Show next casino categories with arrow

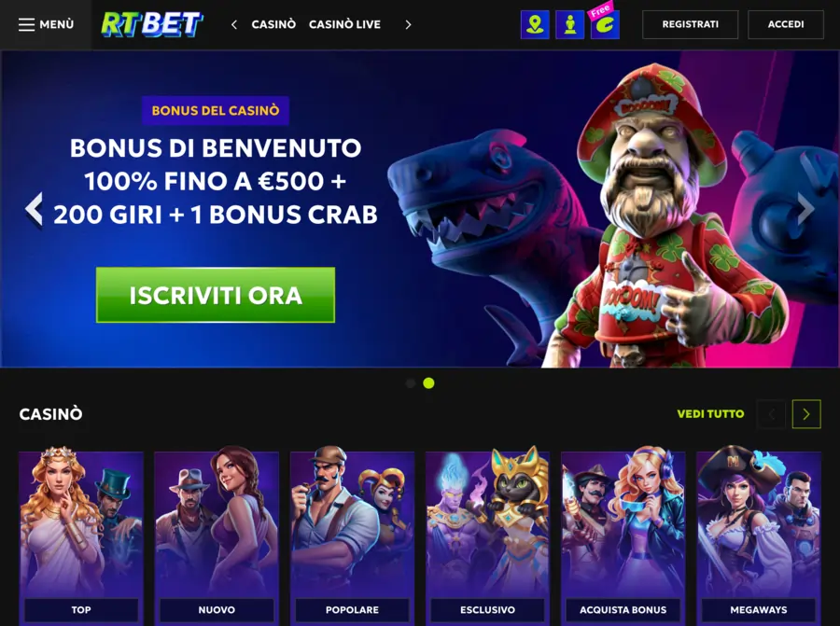tap(806, 414)
